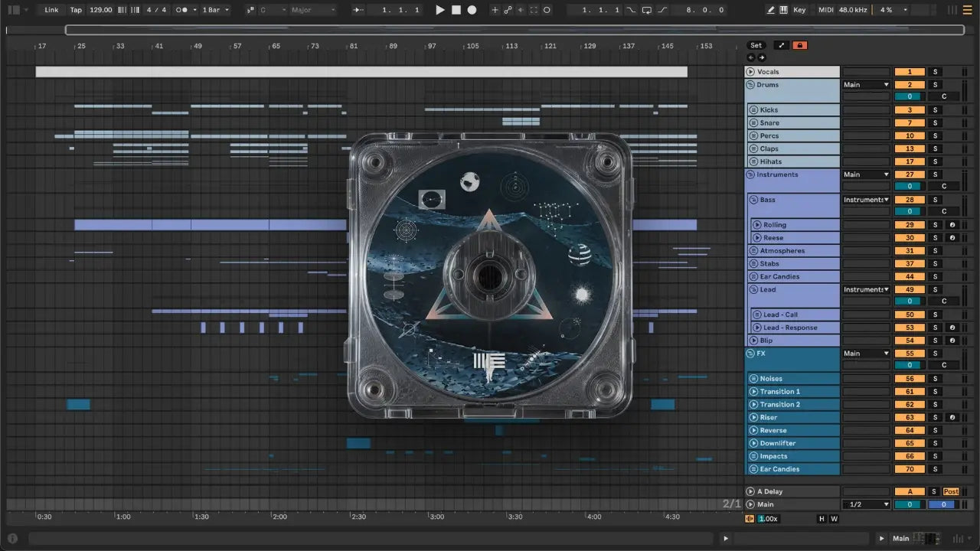Toggle the Post button on A Delay

[951, 491]
